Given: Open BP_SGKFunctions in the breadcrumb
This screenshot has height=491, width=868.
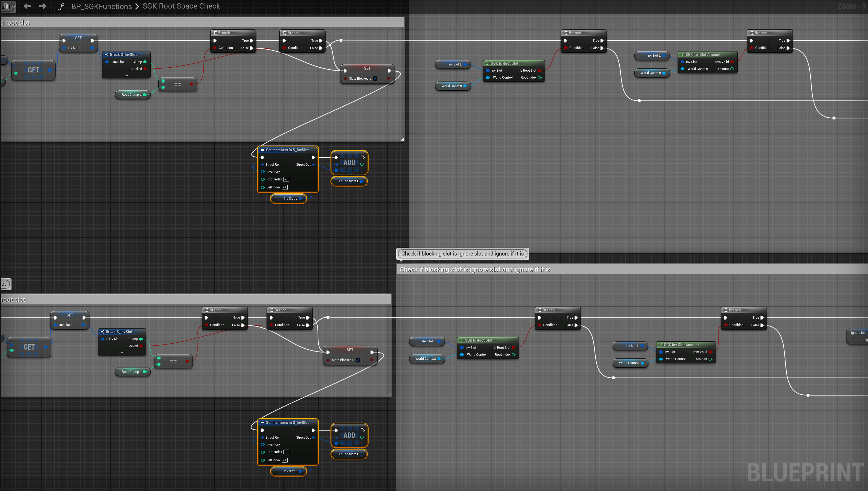Looking at the screenshot, I should 101,6.
